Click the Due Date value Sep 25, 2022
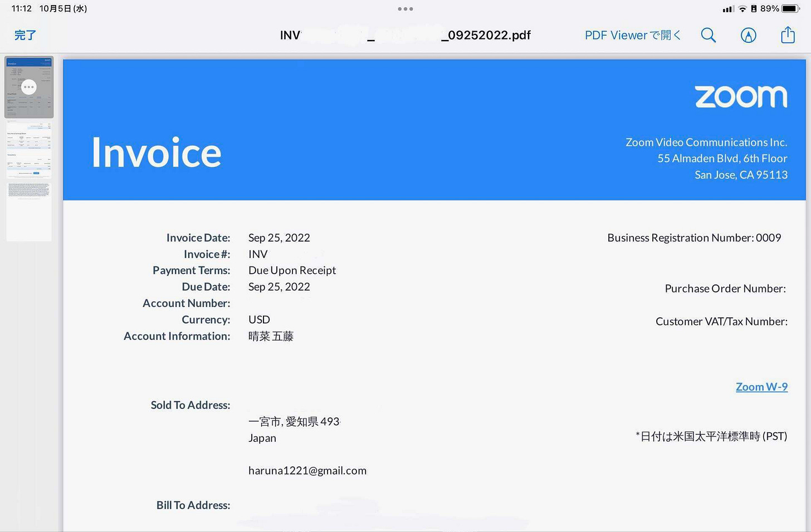 click(279, 287)
